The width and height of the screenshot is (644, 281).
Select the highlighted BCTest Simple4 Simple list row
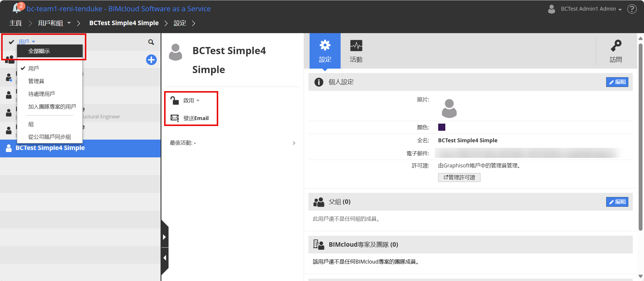pos(80,148)
